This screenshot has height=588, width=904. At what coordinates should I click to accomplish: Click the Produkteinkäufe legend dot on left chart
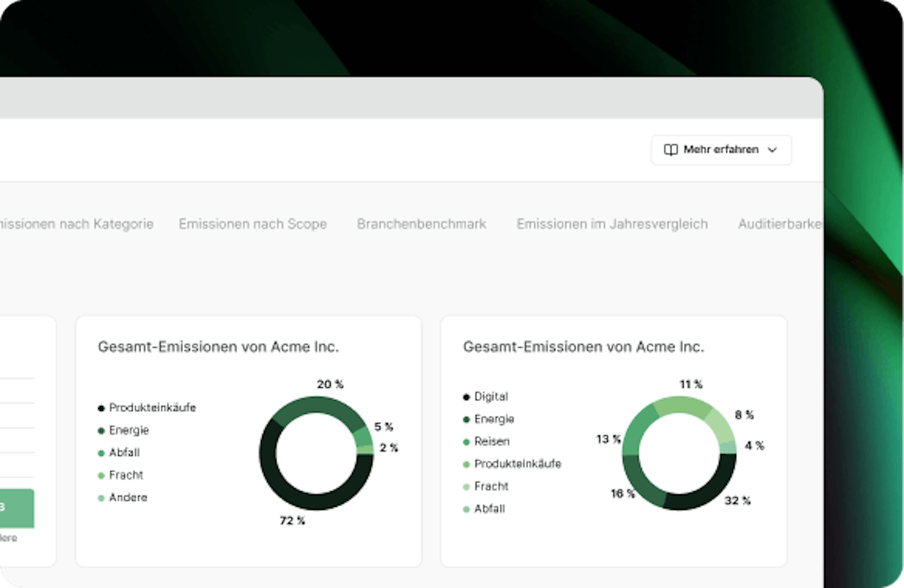(101, 408)
